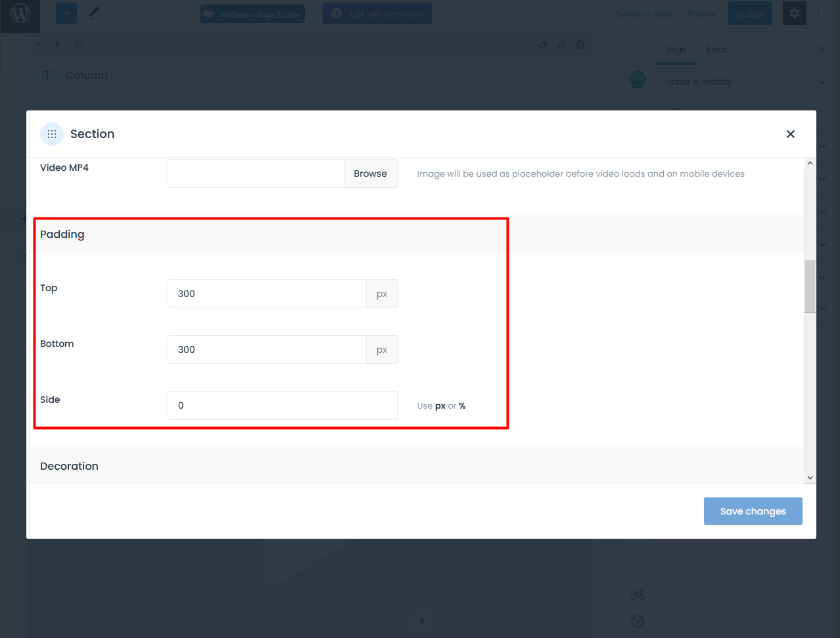This screenshot has height=638, width=840.
Task: Click the Update button
Action: [x=750, y=14]
